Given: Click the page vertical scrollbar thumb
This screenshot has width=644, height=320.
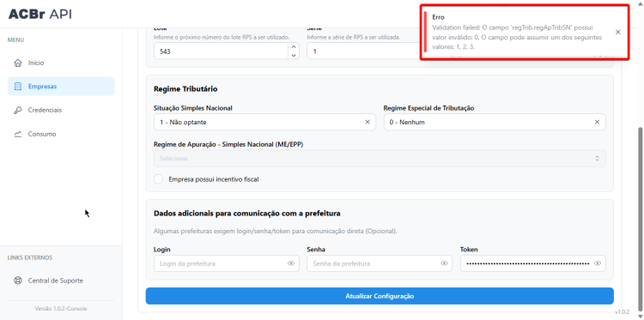Looking at the screenshot, I should coord(641,218).
